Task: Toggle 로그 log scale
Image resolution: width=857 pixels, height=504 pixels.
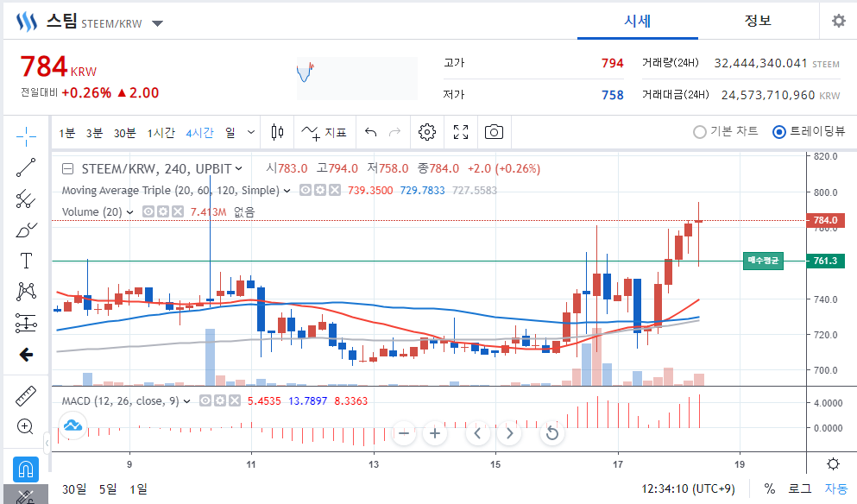Action: (x=800, y=488)
